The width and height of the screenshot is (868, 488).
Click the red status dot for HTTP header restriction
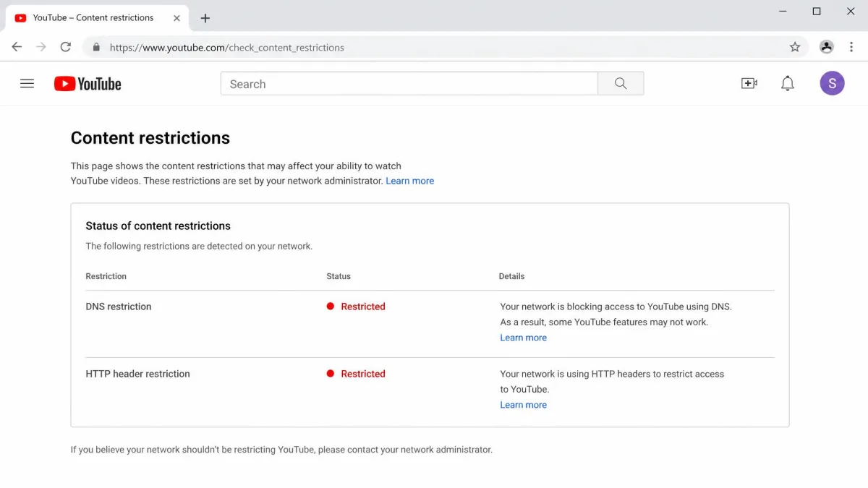point(331,374)
